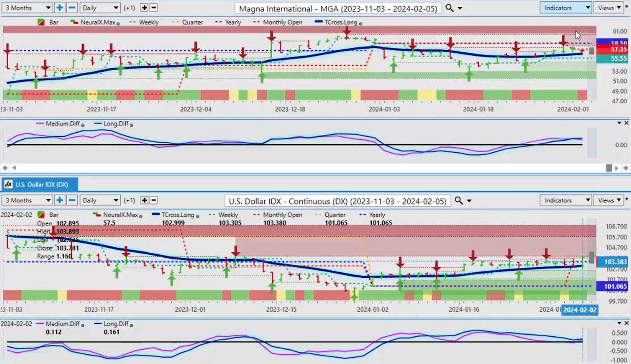Open the Daily interval dropdown on MGA chart
Screen dimensions: 631x364
(x=101, y=8)
